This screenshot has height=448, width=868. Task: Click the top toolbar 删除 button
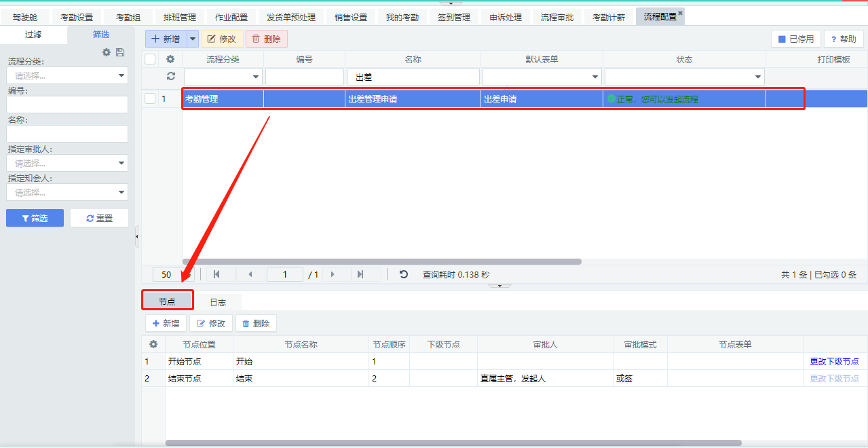pyautogui.click(x=267, y=39)
